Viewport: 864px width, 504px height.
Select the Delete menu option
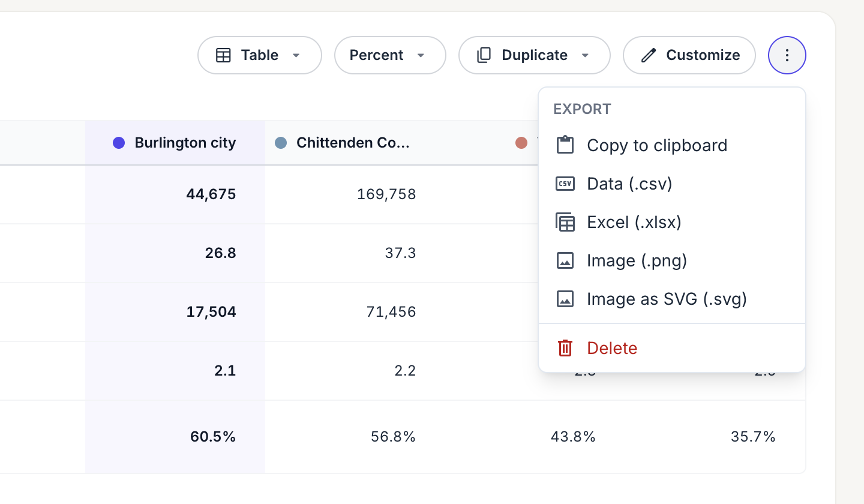point(672,348)
